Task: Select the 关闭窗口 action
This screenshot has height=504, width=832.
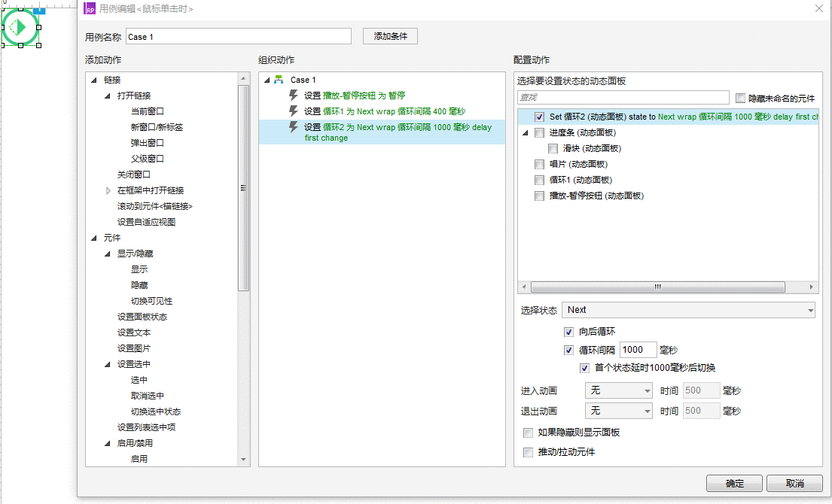Action: coord(134,175)
